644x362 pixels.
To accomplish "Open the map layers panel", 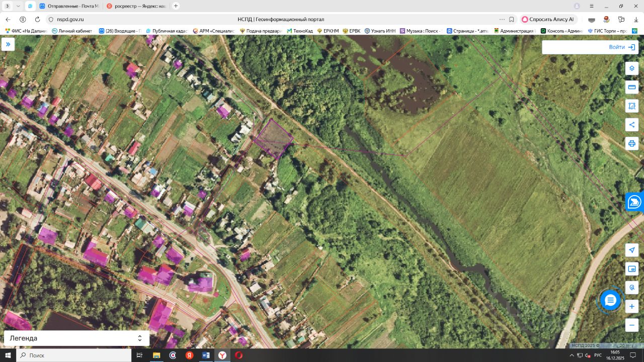I will click(632, 68).
